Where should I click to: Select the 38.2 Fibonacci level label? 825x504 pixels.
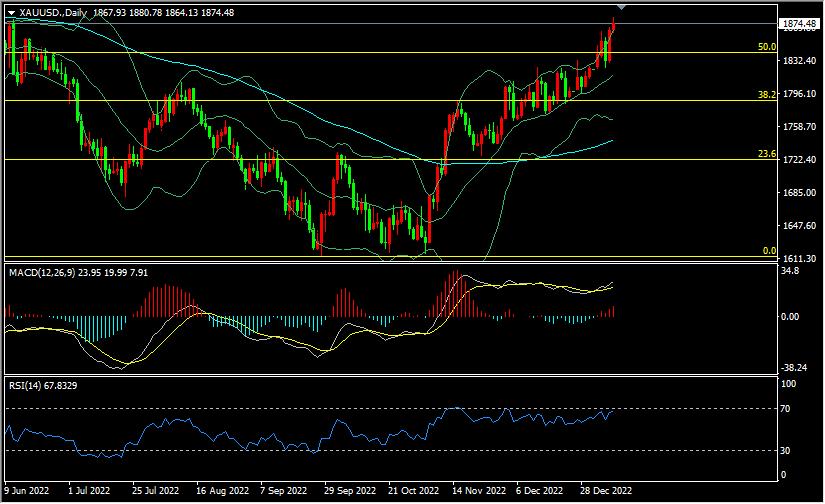[767, 94]
